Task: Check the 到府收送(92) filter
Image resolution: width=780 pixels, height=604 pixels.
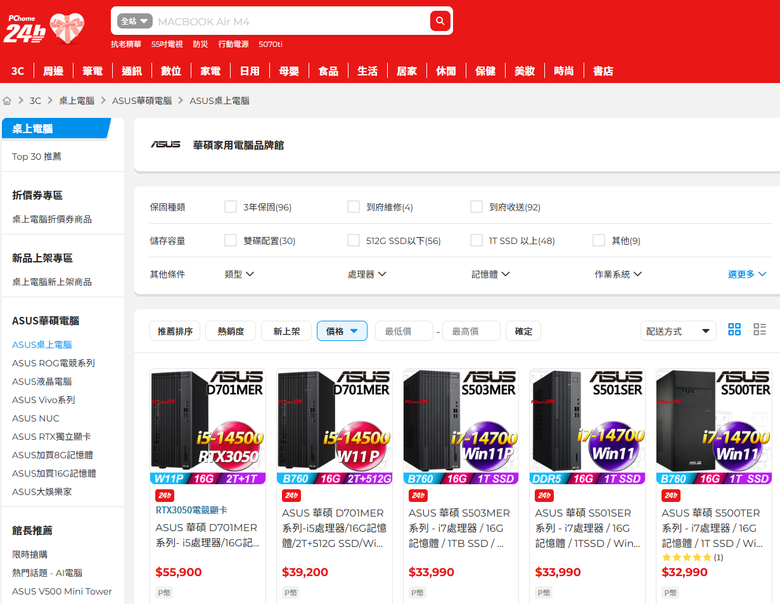Action: (x=476, y=206)
